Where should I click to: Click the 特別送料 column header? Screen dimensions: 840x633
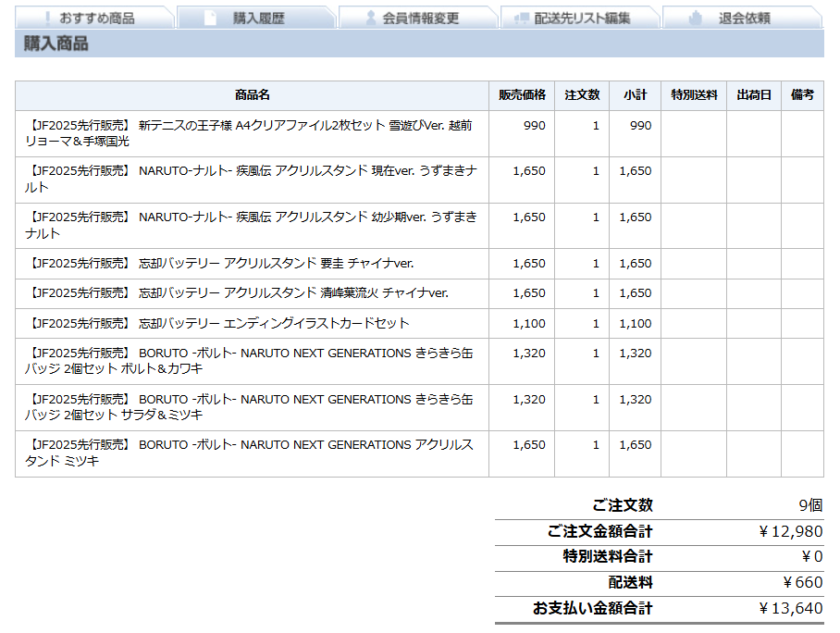694,95
